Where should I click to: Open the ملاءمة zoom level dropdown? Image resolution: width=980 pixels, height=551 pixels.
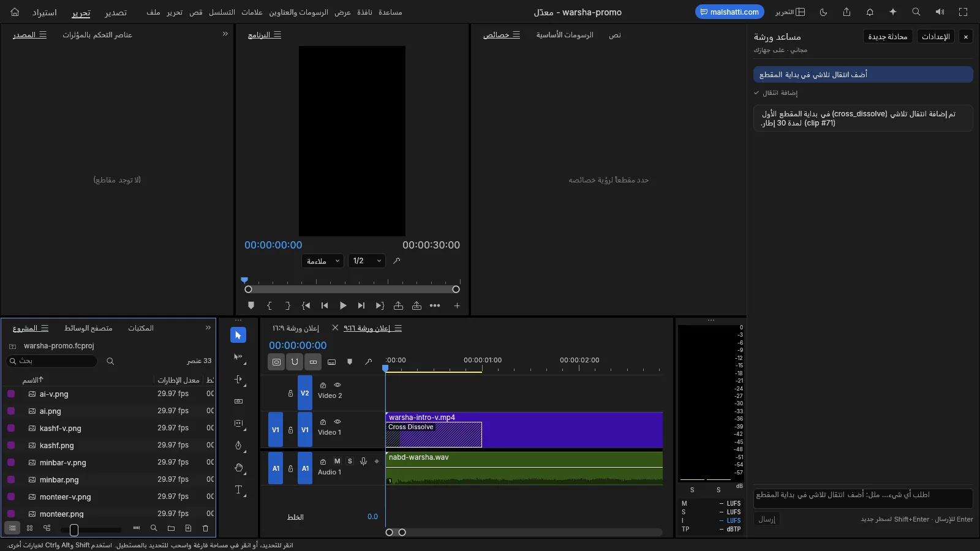323,261
